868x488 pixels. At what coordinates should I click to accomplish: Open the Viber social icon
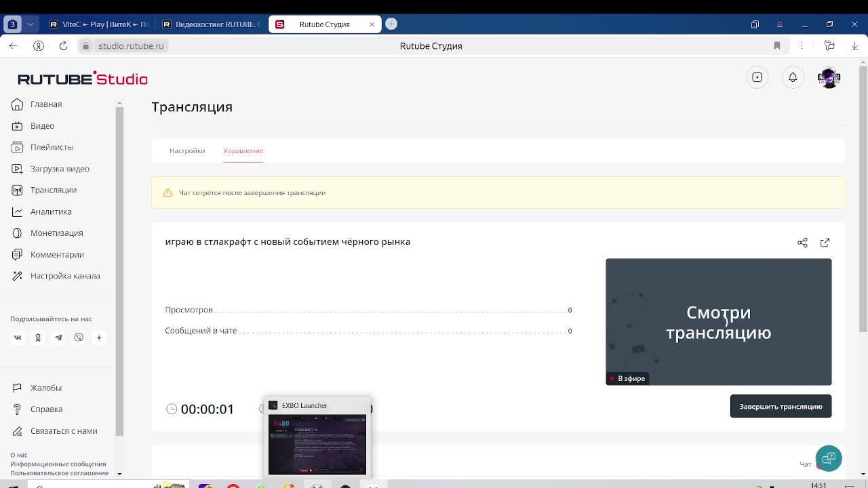[x=79, y=338]
